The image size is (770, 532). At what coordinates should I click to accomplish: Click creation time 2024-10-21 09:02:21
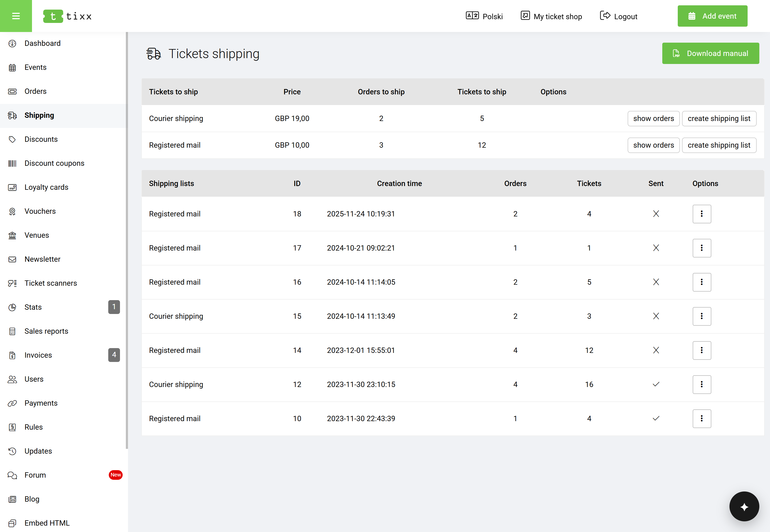pyautogui.click(x=360, y=248)
